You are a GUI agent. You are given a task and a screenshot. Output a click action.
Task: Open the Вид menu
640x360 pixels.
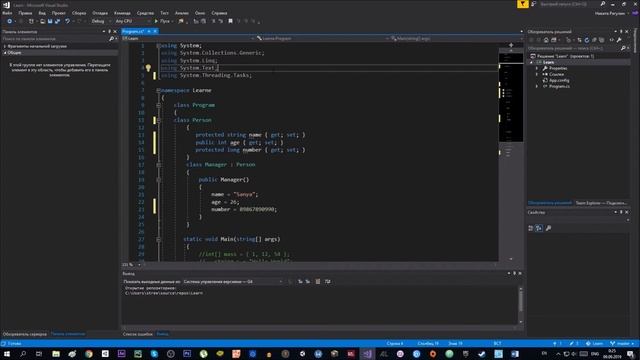pos(42,13)
